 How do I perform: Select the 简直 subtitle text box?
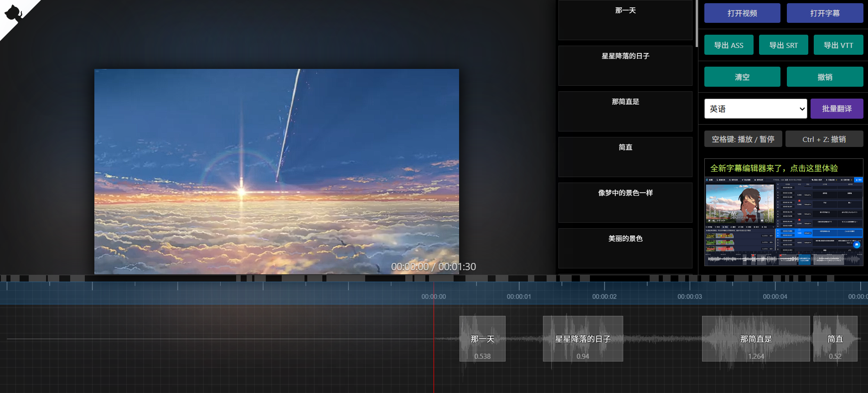(x=625, y=157)
